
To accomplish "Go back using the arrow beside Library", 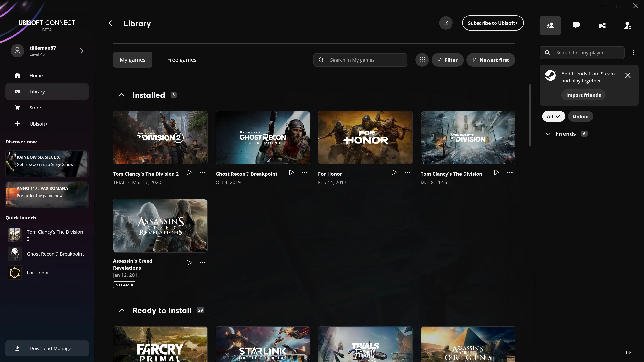I will (x=110, y=23).
